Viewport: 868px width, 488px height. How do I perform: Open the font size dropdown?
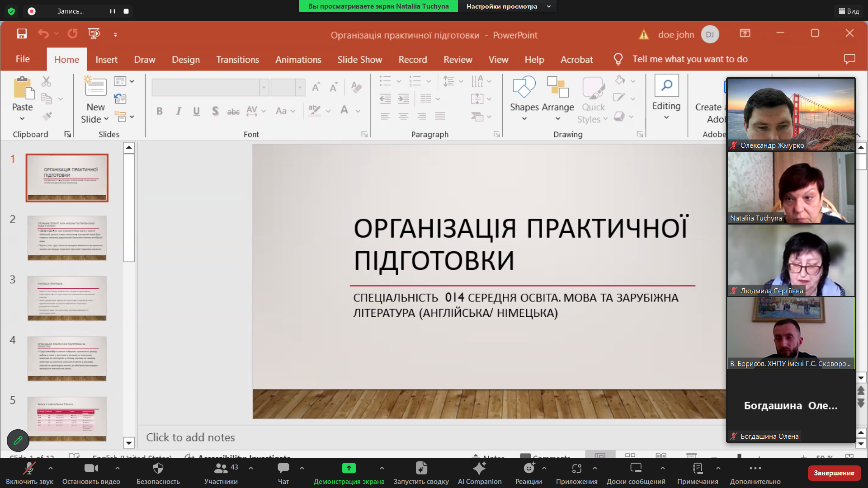pos(300,88)
